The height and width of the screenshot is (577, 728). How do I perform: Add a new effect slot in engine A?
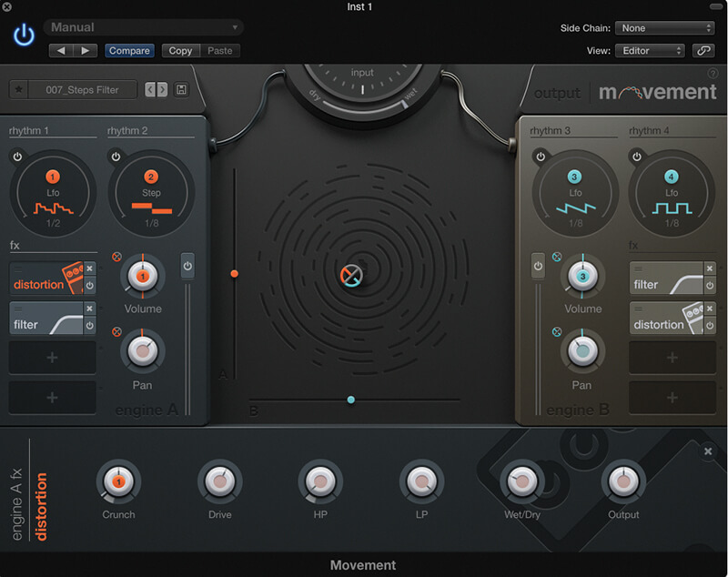(52, 359)
